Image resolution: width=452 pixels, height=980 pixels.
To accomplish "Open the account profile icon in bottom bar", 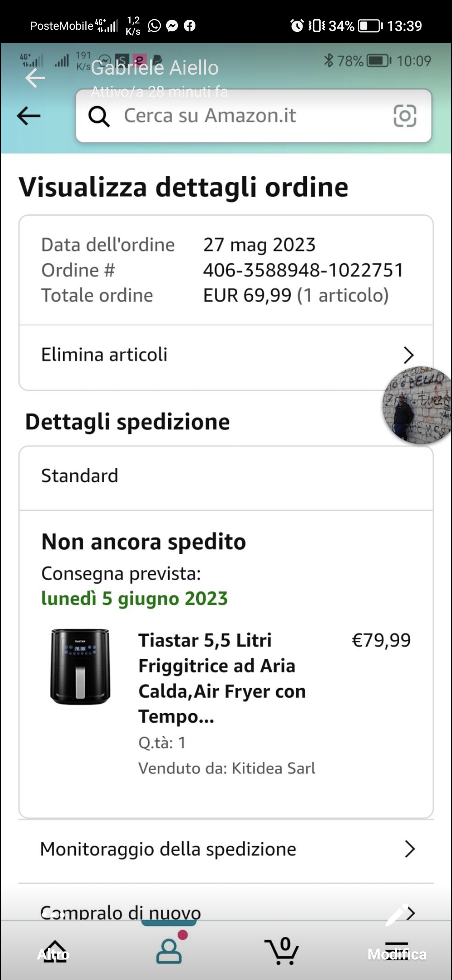I will pyautogui.click(x=169, y=952).
